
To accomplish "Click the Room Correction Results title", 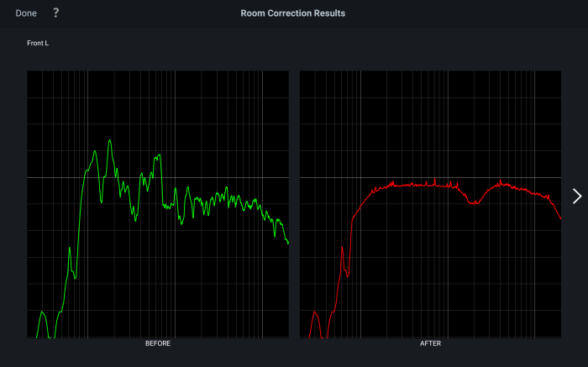I will pos(293,13).
